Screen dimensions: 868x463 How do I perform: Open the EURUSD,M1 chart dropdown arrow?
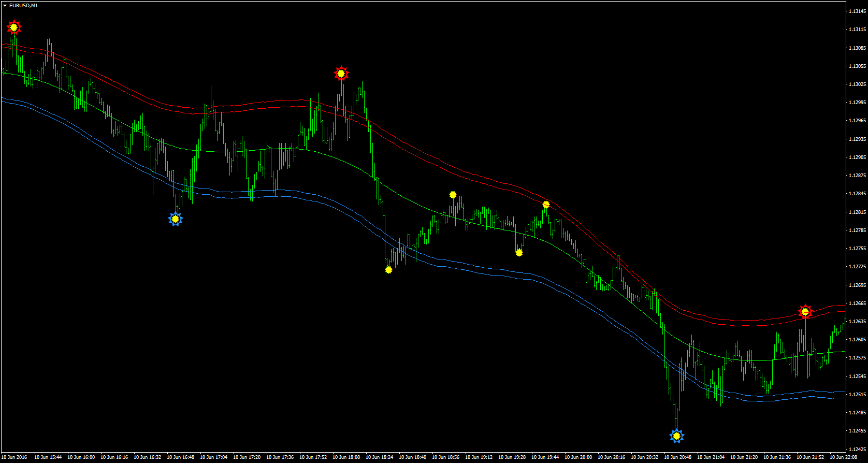pyautogui.click(x=5, y=5)
